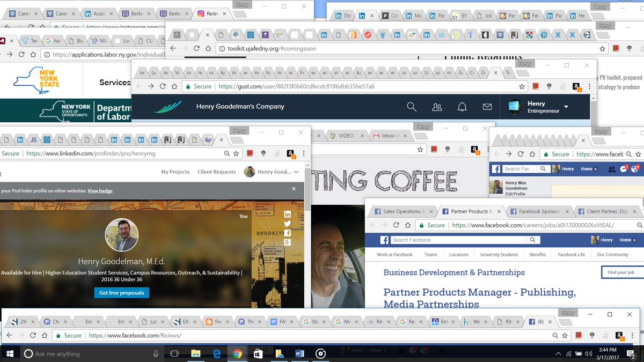
Task: Click the Gust address bar URL
Action: point(296,86)
